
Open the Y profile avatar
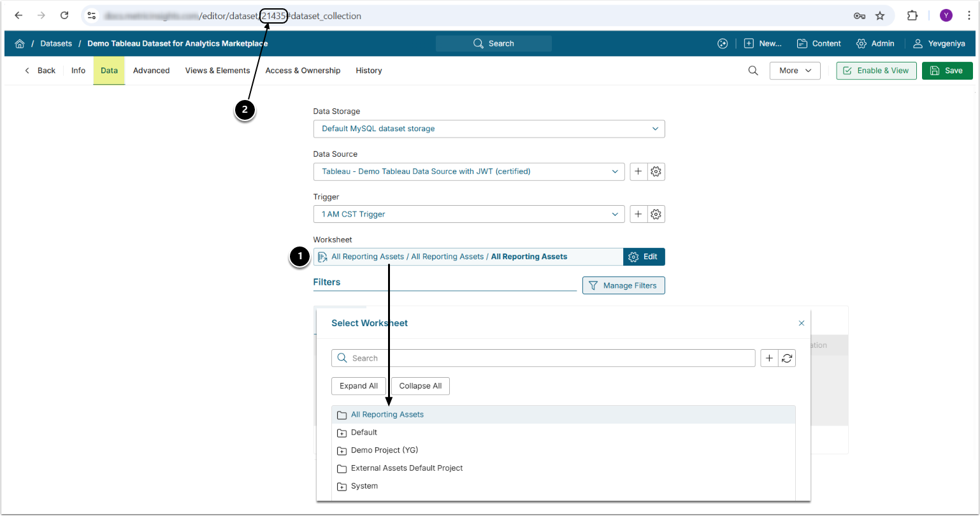(x=946, y=16)
